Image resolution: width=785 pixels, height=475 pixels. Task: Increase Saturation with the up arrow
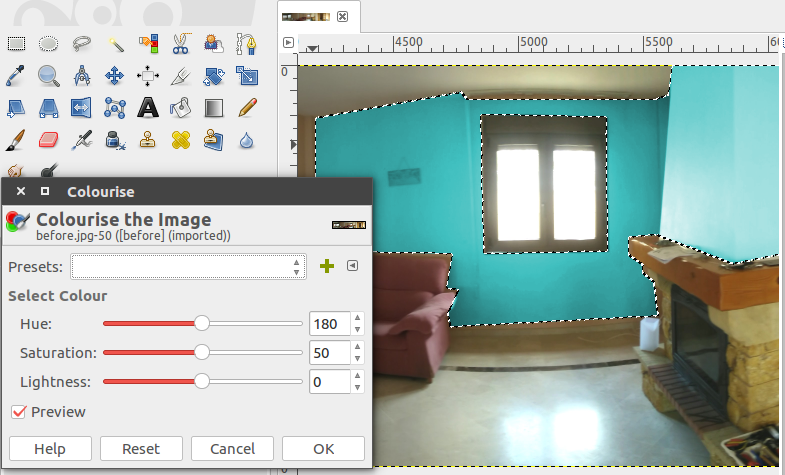357,346
